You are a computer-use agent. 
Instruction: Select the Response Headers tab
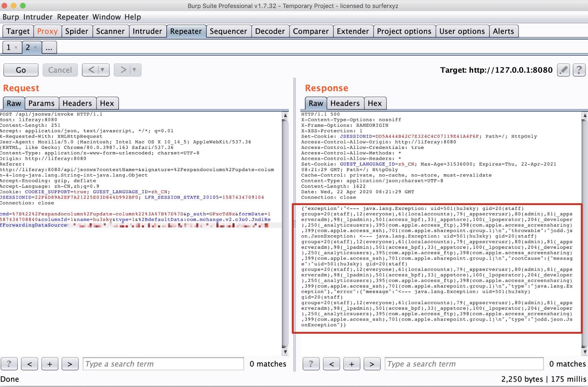pyautogui.click(x=345, y=103)
